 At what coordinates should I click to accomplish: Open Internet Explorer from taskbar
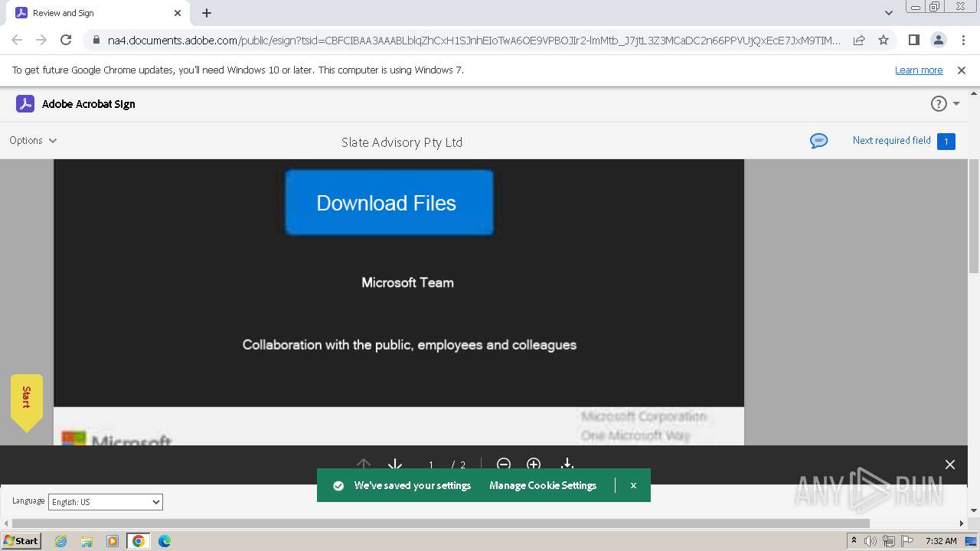pyautogui.click(x=60, y=541)
